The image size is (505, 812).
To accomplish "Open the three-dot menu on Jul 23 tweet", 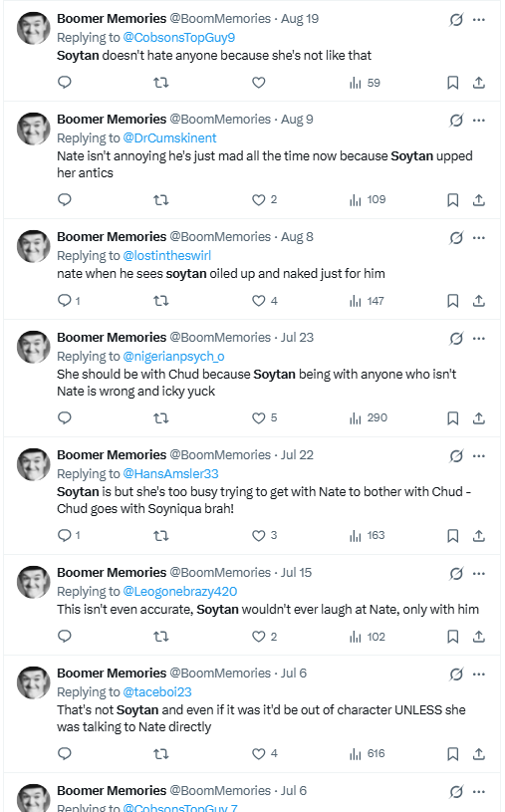I will (479, 338).
